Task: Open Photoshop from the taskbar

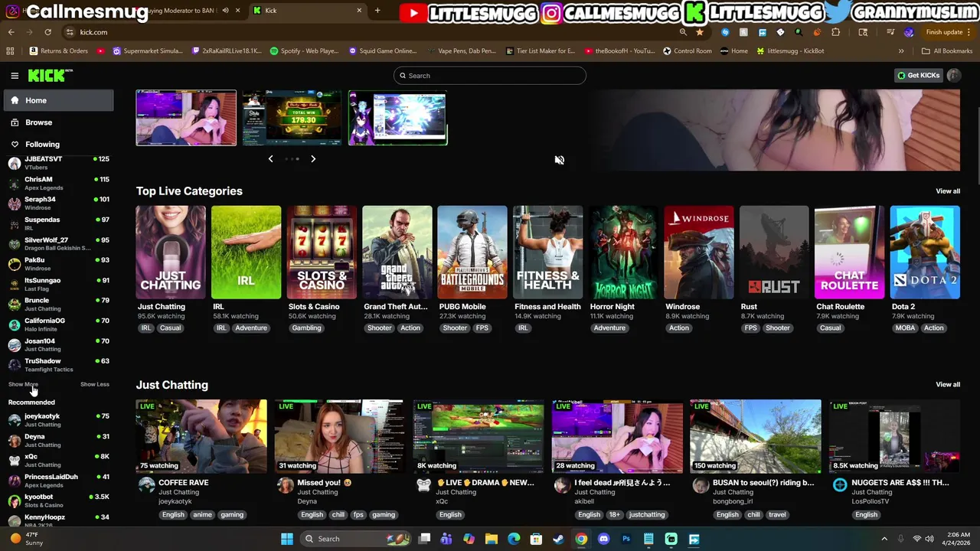Action: tap(626, 539)
